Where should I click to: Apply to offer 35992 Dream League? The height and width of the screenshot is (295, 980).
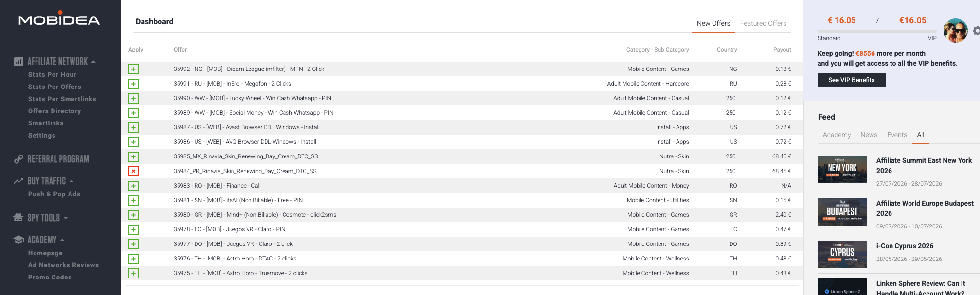pyautogui.click(x=133, y=69)
